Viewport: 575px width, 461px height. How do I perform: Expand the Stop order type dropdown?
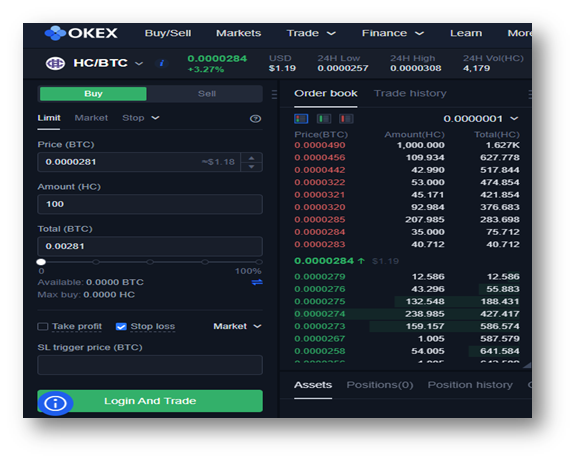pyautogui.click(x=140, y=118)
